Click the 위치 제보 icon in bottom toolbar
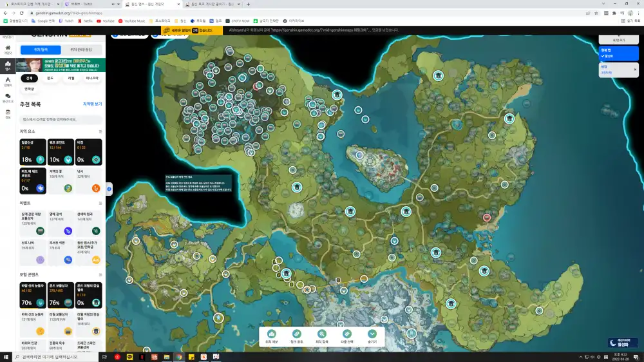This screenshot has width=644, height=362. point(272,335)
